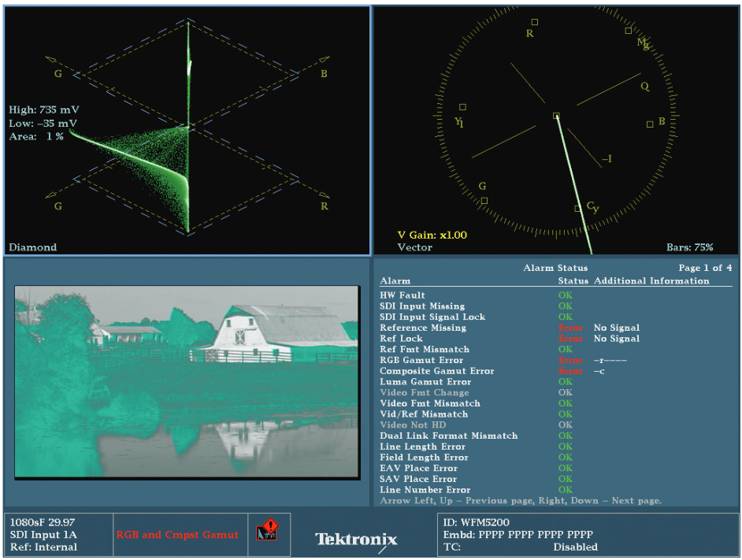Click the Cy target box on vectorscope
Image resolution: width=742 pixels, height=560 pixels.
point(577,209)
